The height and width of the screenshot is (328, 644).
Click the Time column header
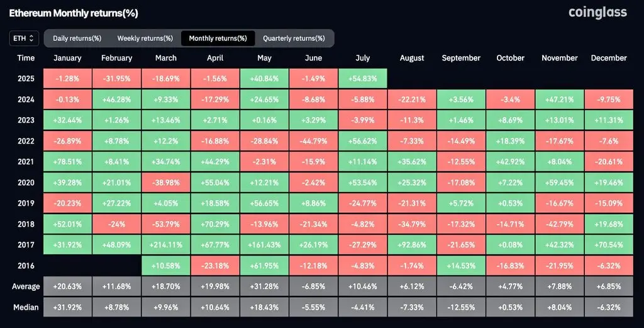tap(26, 58)
